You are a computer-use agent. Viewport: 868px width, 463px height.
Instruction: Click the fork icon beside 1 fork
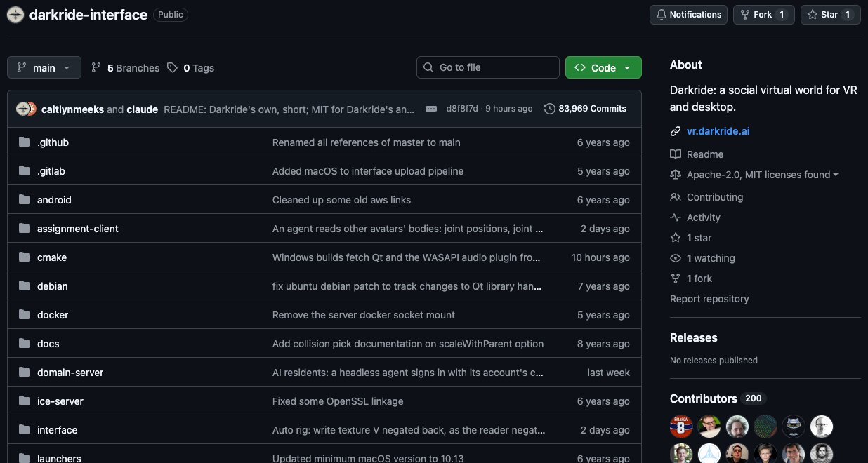[x=676, y=279]
